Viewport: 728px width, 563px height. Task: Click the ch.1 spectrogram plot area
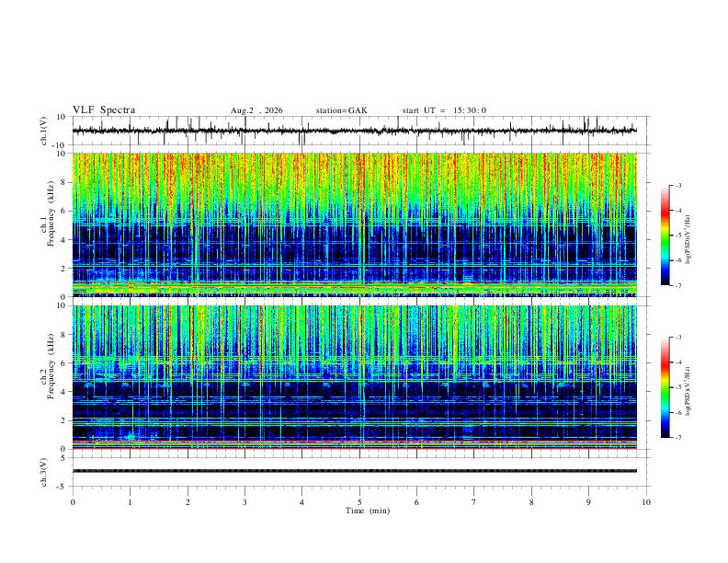pyautogui.click(x=355, y=224)
